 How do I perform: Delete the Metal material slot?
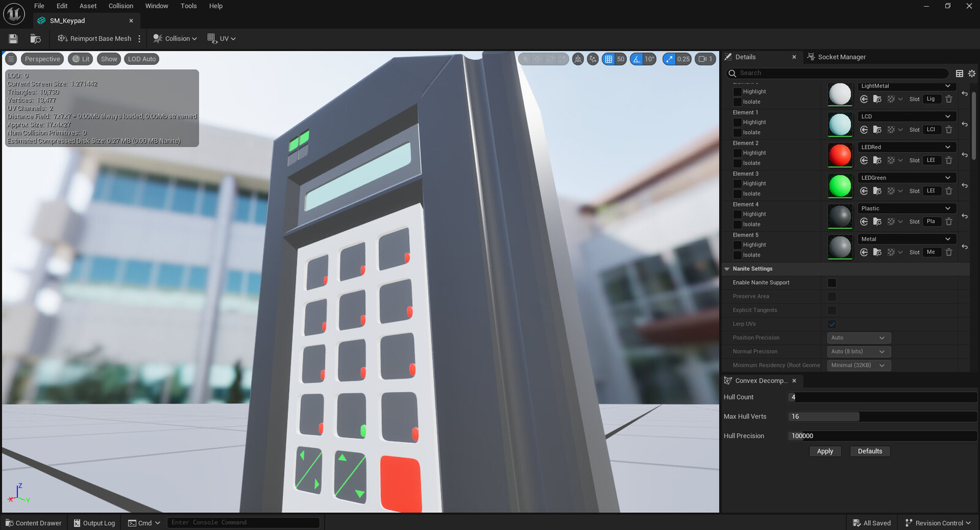pos(949,252)
